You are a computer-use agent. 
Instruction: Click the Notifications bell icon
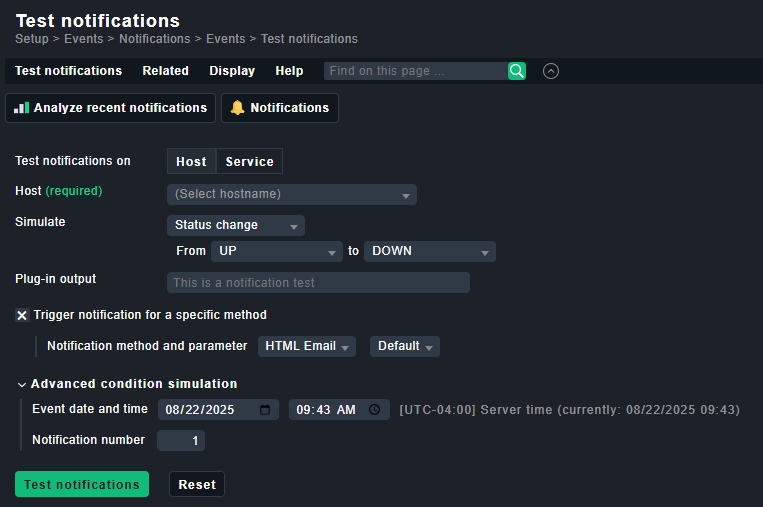point(237,108)
